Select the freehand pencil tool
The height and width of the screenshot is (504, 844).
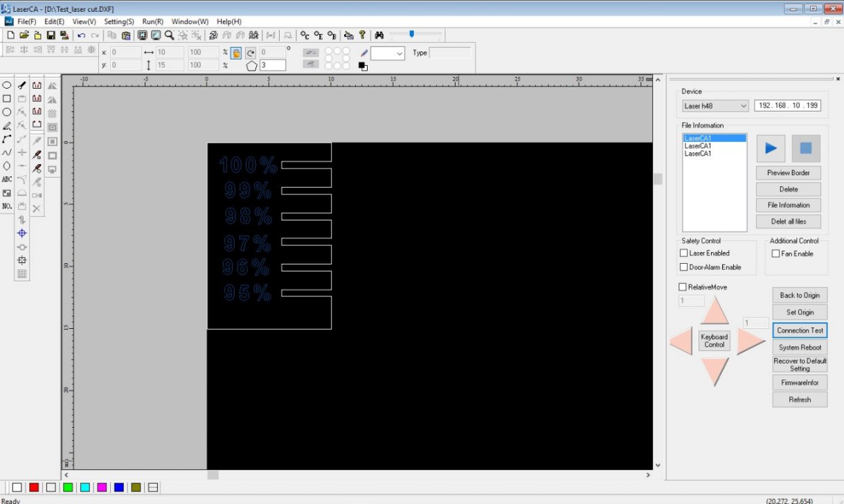pyautogui.click(x=7, y=125)
